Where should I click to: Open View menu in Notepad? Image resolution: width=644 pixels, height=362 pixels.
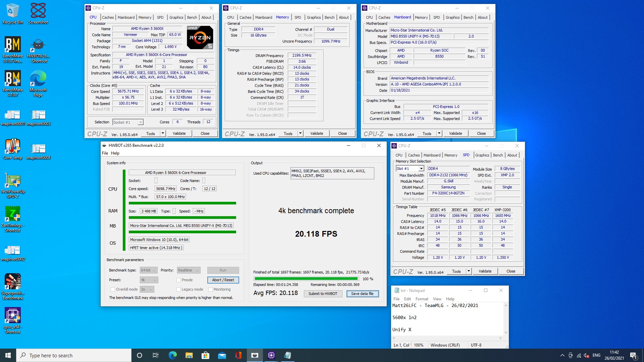click(x=437, y=299)
